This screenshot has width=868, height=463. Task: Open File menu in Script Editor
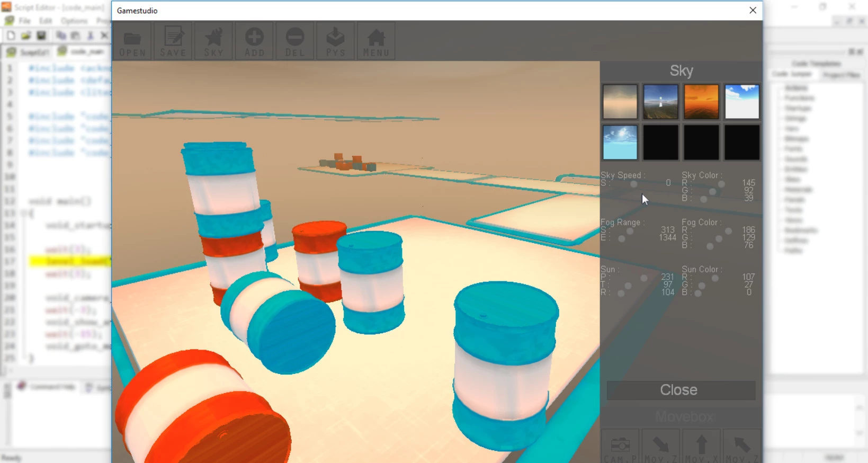[25, 21]
